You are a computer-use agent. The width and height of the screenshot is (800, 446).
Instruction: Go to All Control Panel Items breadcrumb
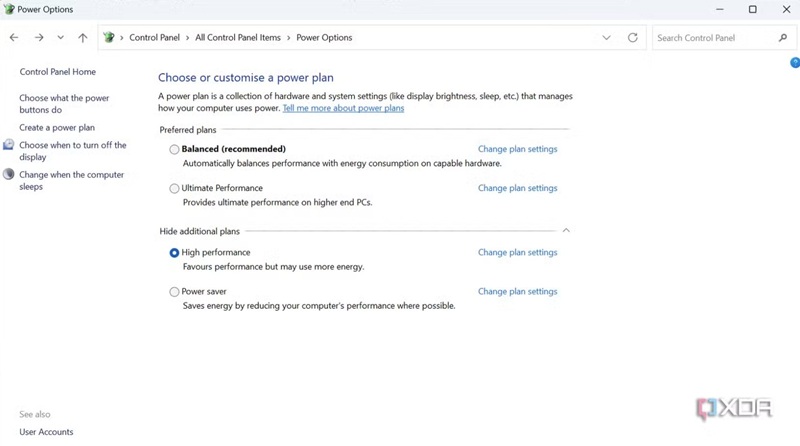pos(239,38)
